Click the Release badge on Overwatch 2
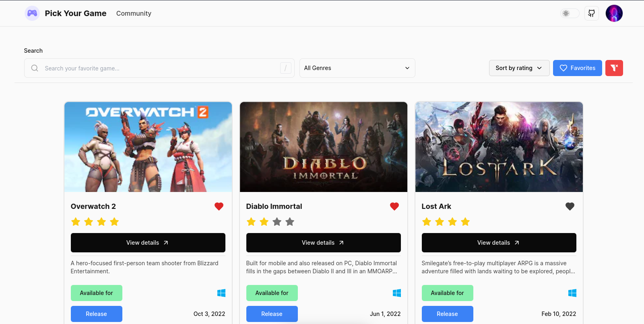This screenshot has height=324, width=644. tap(97, 314)
